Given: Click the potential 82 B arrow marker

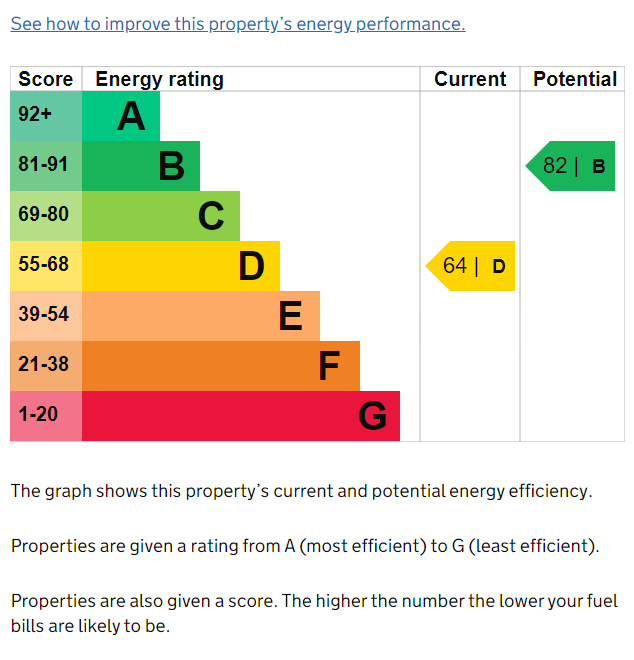Looking at the screenshot, I should coord(572,166).
